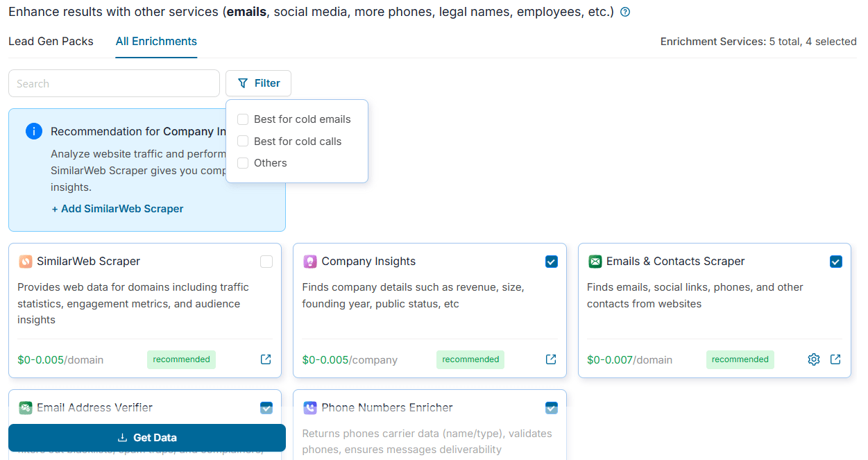The height and width of the screenshot is (460, 868).
Task: Click the SimilarWeb Scraper logo icon
Action: 26,262
